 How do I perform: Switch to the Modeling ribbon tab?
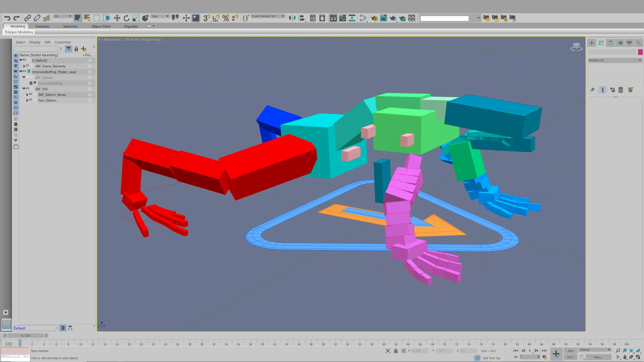18,26
